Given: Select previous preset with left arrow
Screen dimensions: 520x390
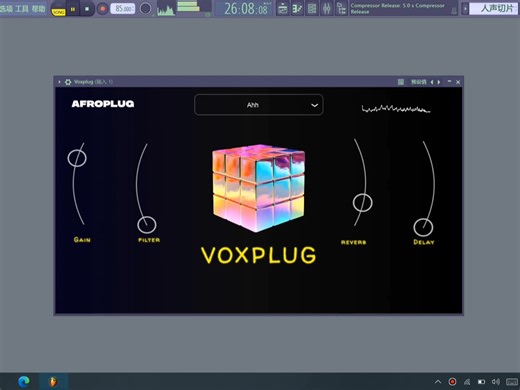Looking at the screenshot, I should (x=432, y=82).
